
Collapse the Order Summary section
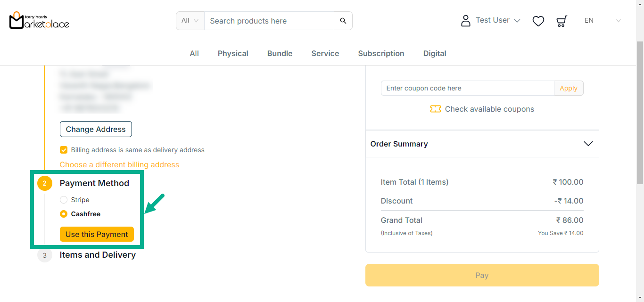[x=588, y=144]
